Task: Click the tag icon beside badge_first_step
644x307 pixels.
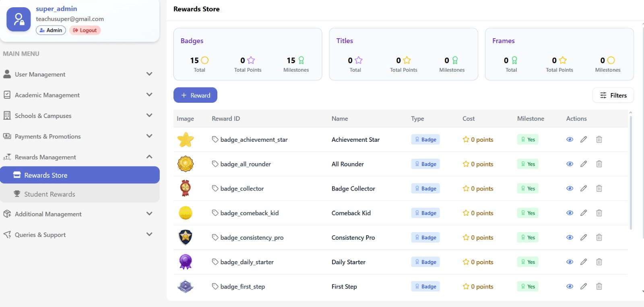Action: click(215, 286)
